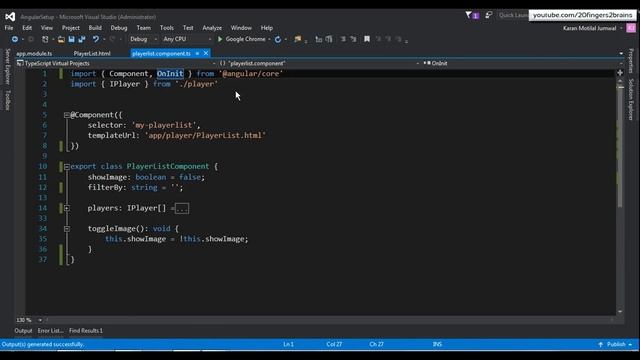Click the Increase Indent toolbar icon
The height and width of the screenshot is (360, 640).
pos(329,39)
